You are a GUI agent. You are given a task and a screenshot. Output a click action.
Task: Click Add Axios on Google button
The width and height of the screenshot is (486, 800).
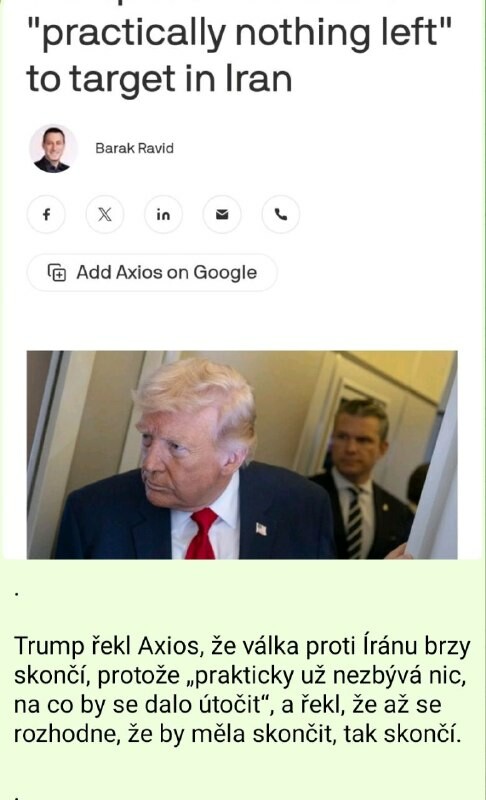coord(152,272)
